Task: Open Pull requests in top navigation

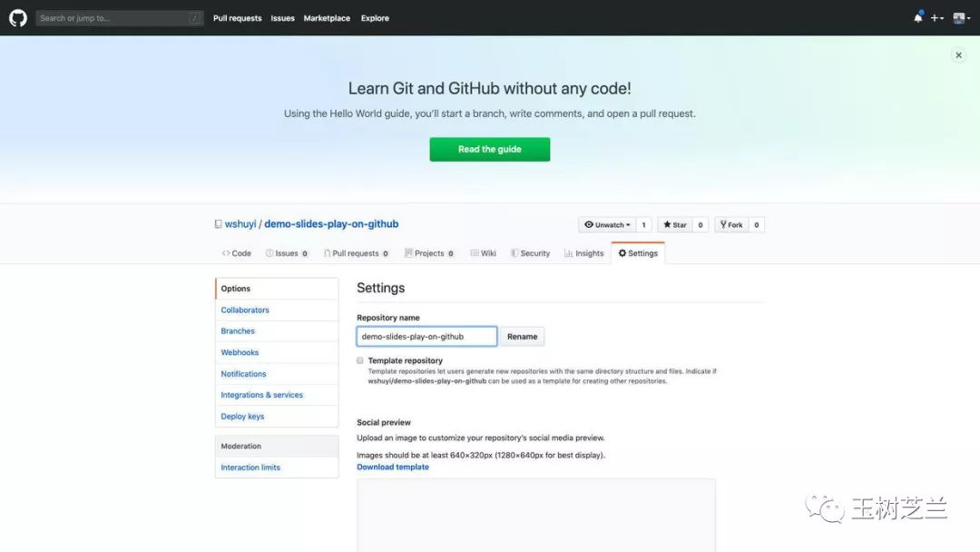Action: point(237,18)
